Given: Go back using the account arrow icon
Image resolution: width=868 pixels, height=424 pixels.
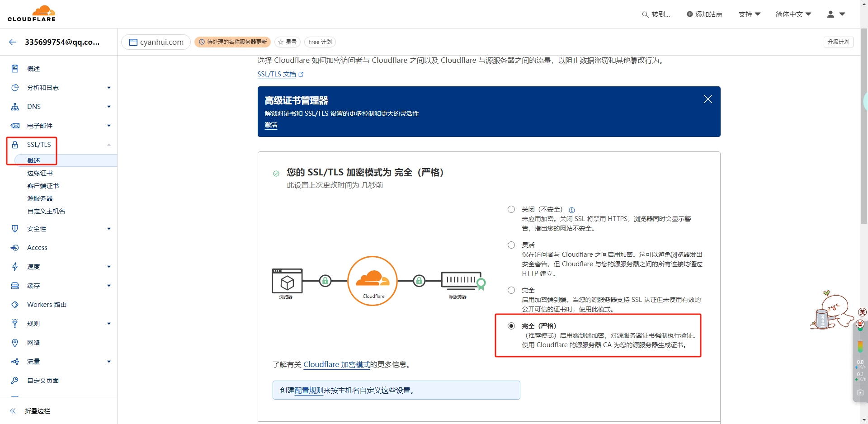Looking at the screenshot, I should pyautogui.click(x=13, y=42).
